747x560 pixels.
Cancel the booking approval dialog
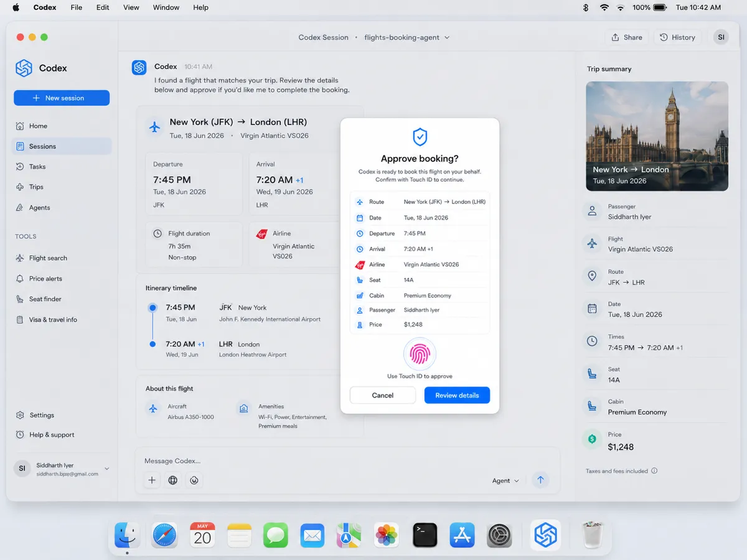coord(383,395)
